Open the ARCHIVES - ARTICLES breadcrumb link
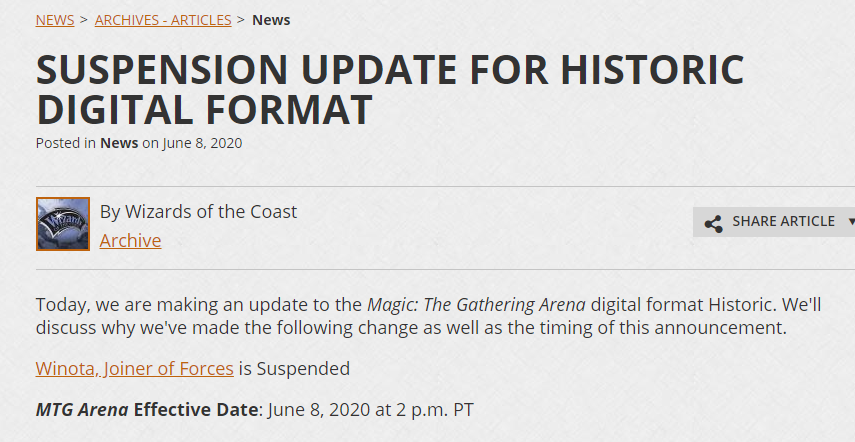The height and width of the screenshot is (442, 855). 163,20
